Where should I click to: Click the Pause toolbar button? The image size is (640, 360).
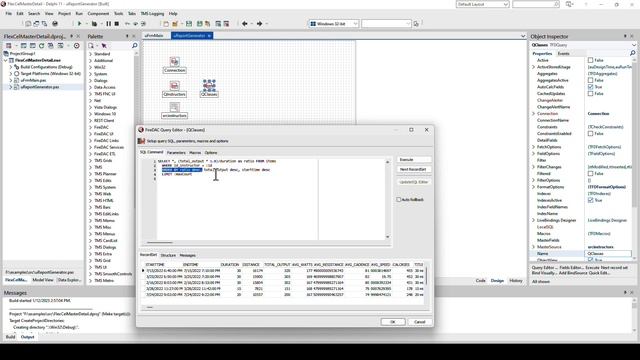[109, 24]
